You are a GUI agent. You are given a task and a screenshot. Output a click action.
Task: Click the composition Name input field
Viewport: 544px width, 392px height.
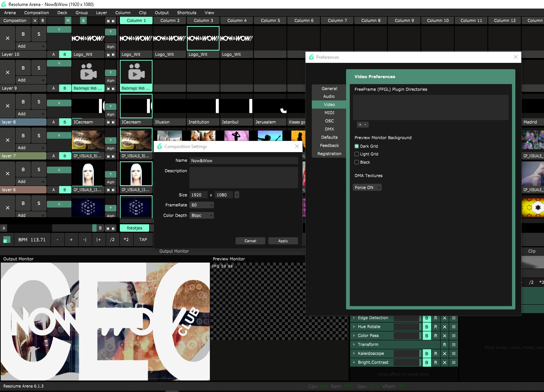244,161
